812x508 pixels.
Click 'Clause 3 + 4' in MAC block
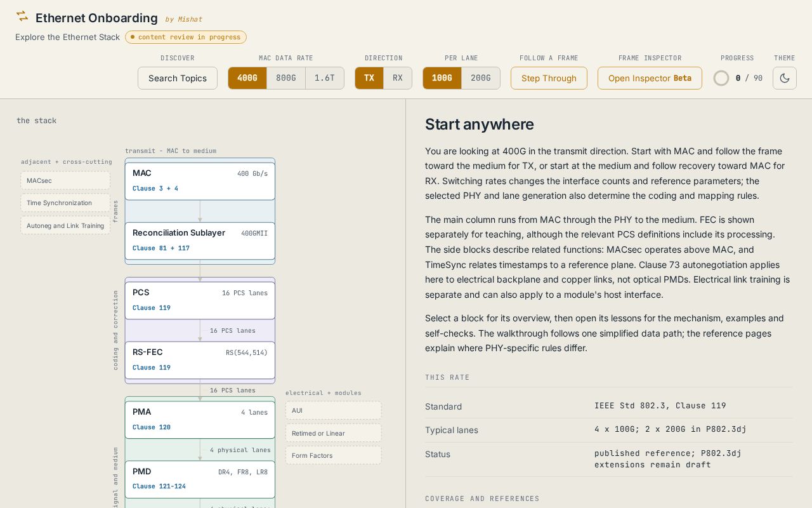pyautogui.click(x=155, y=188)
